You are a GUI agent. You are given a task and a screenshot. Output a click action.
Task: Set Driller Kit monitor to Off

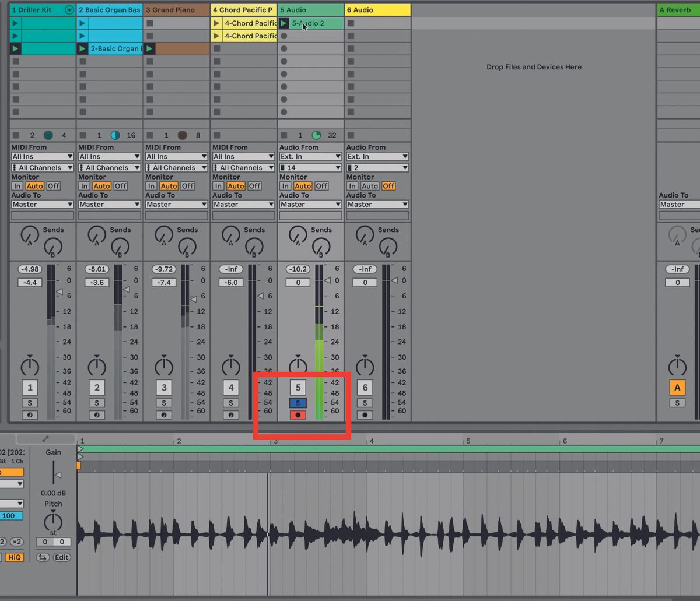54,186
